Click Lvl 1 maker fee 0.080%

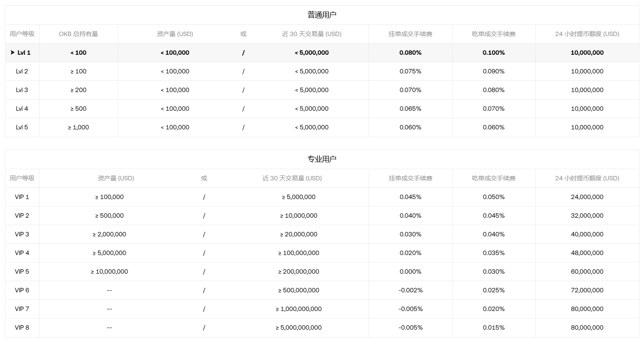[x=410, y=53]
